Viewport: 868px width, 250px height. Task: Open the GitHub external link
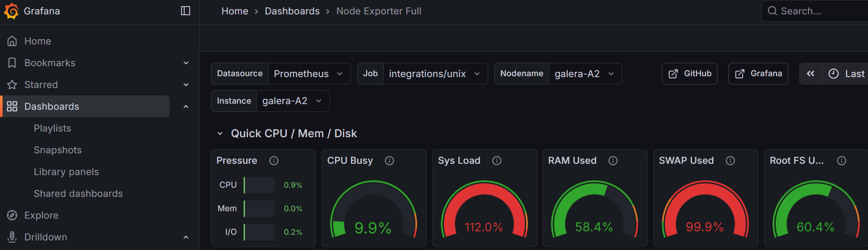tap(689, 74)
